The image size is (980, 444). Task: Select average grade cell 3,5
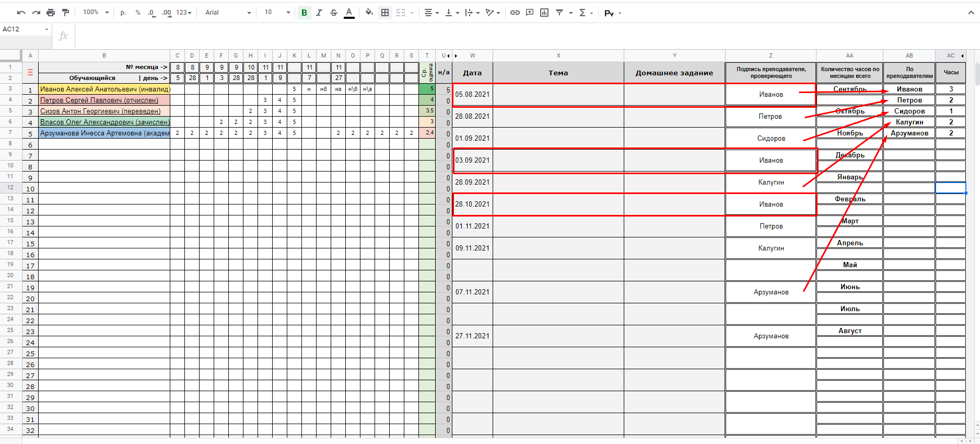(427, 111)
